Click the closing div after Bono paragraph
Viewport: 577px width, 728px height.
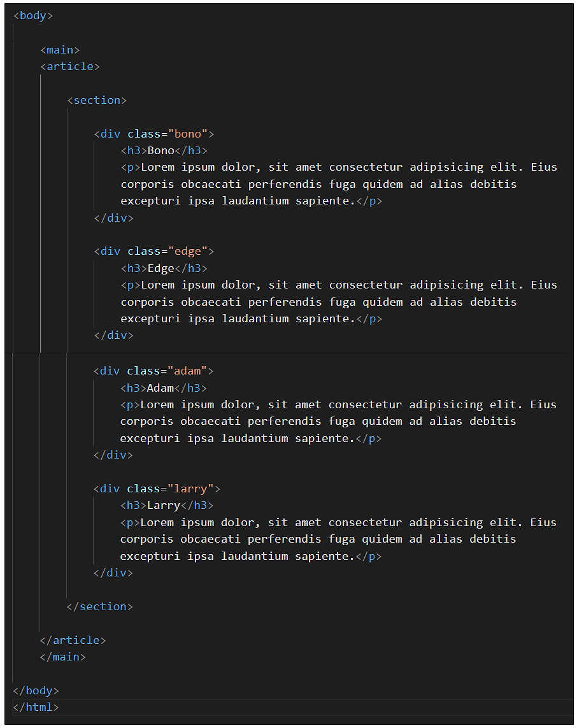(114, 218)
